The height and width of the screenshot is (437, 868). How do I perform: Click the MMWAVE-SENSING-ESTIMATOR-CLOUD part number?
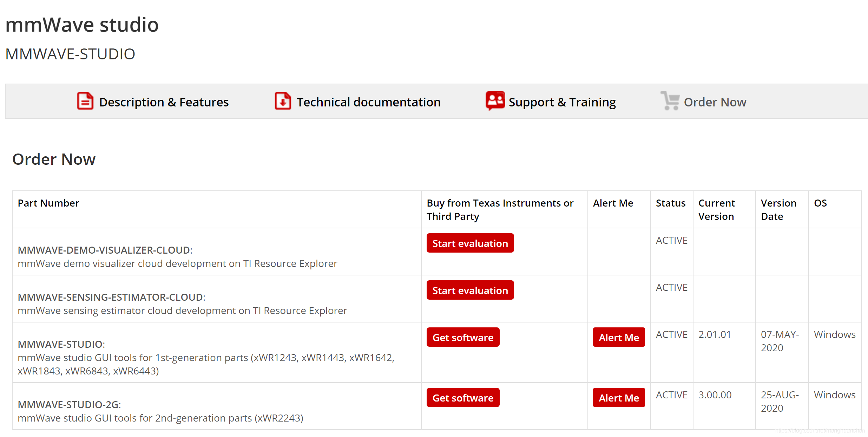pyautogui.click(x=111, y=297)
